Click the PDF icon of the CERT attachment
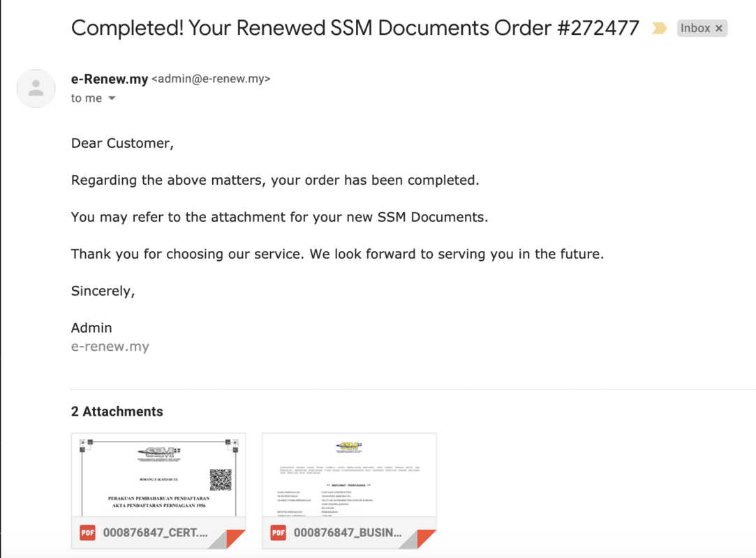This screenshot has width=756, height=558. (87, 533)
